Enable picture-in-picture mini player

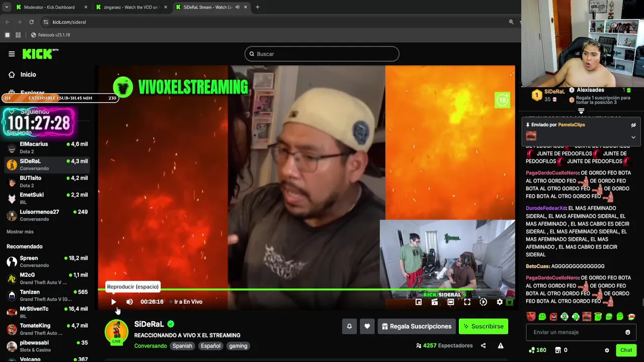419,302
